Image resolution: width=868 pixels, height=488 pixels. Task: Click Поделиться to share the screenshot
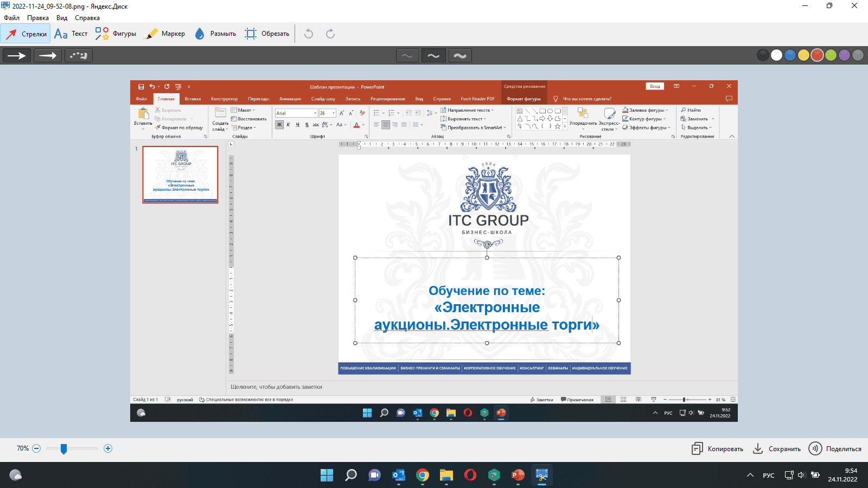(835, 448)
